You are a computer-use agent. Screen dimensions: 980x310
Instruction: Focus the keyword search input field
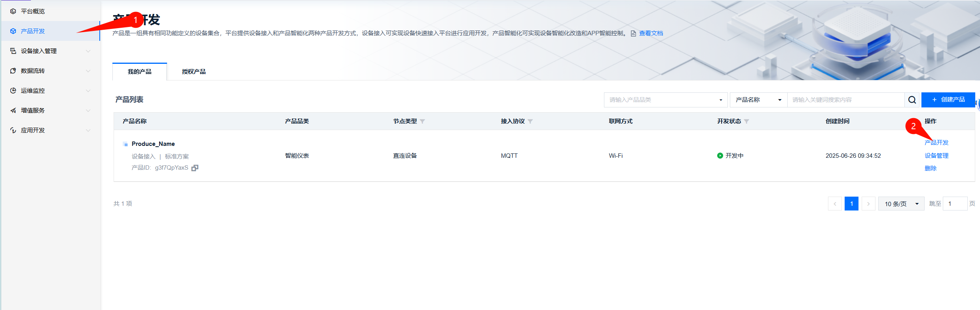coord(845,100)
